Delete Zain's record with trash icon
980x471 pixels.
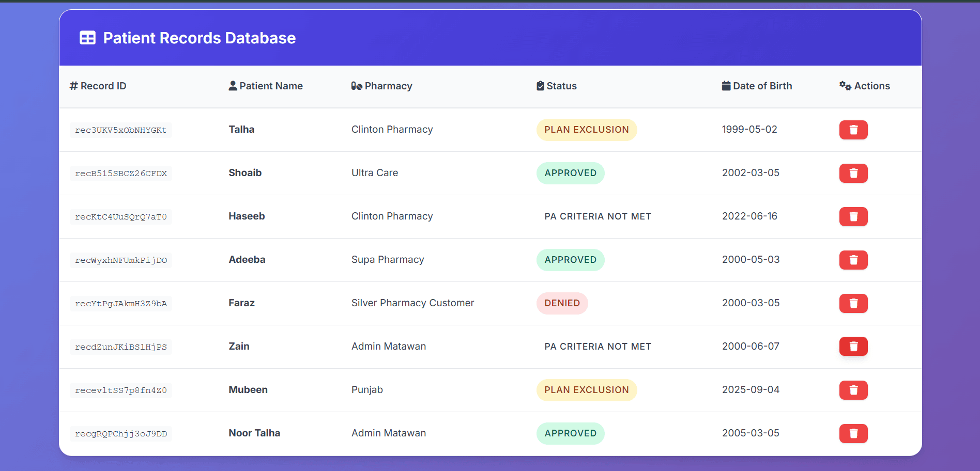853,346
